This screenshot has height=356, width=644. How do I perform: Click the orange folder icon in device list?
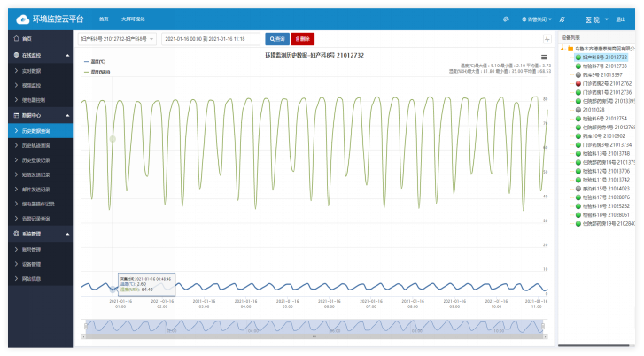570,49
